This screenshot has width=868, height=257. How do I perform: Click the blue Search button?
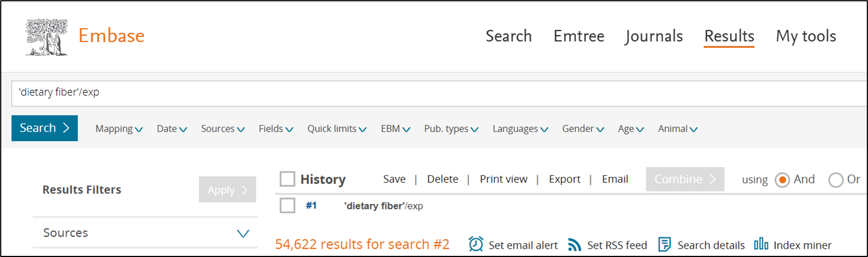click(44, 128)
